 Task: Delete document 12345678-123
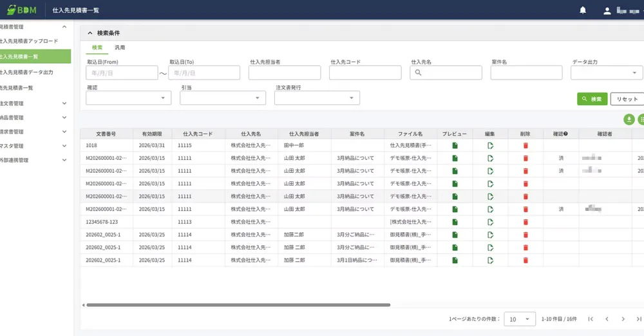(526, 222)
